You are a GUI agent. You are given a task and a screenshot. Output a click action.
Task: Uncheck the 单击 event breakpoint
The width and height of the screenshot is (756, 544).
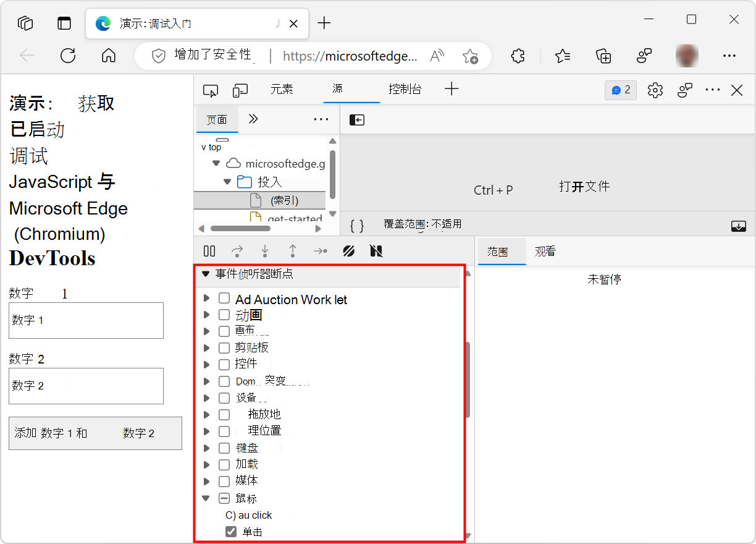pos(231,532)
